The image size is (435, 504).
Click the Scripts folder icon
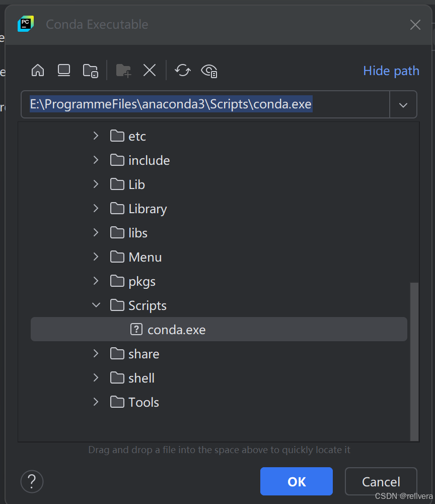point(117,305)
